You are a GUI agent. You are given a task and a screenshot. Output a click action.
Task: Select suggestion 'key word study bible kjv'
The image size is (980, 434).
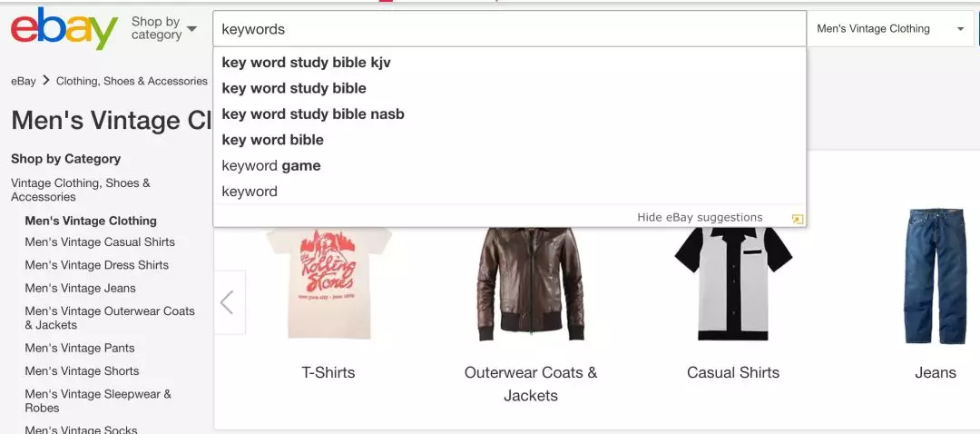307,63
